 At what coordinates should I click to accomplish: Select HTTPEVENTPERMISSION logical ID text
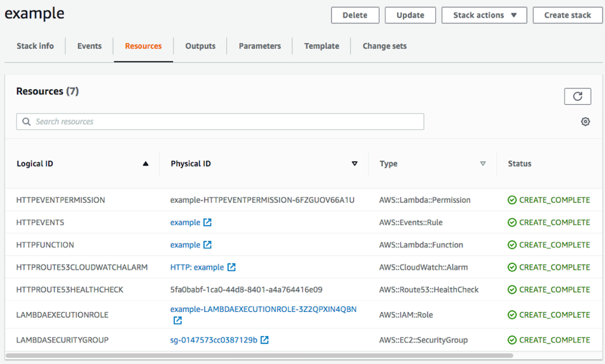tap(60, 200)
